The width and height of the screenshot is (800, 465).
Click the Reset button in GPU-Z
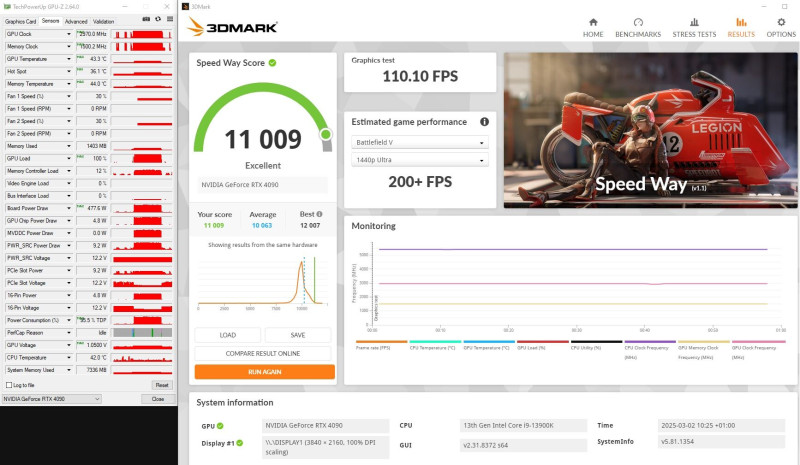[162, 385]
